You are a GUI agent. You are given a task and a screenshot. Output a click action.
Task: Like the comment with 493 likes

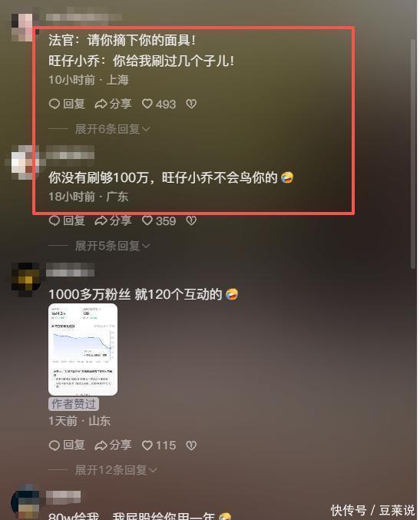point(159,104)
